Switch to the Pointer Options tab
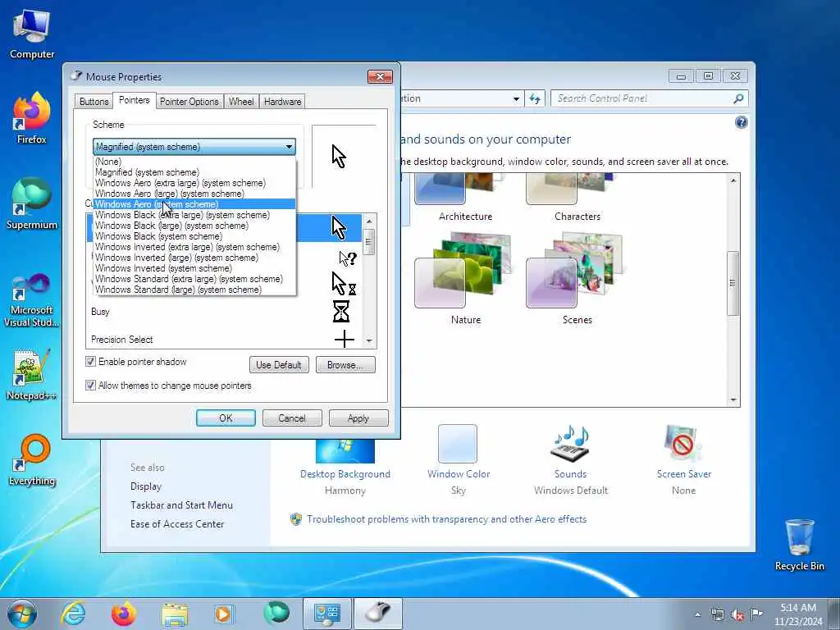The width and height of the screenshot is (840, 630). pos(189,101)
